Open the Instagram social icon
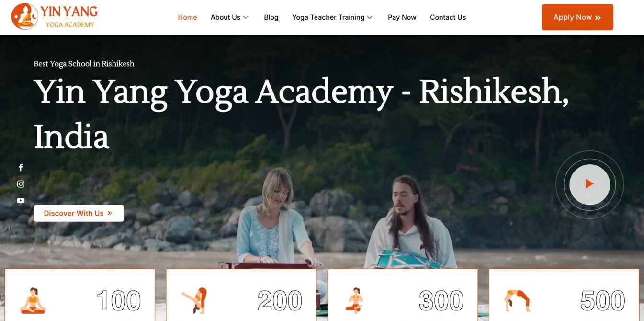The width and height of the screenshot is (644, 321). pyautogui.click(x=21, y=184)
